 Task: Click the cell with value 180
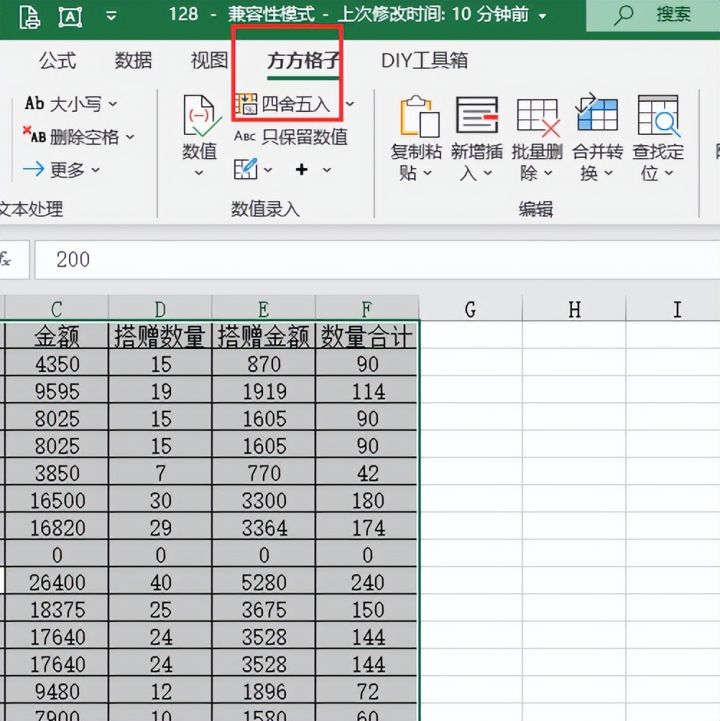click(366, 500)
